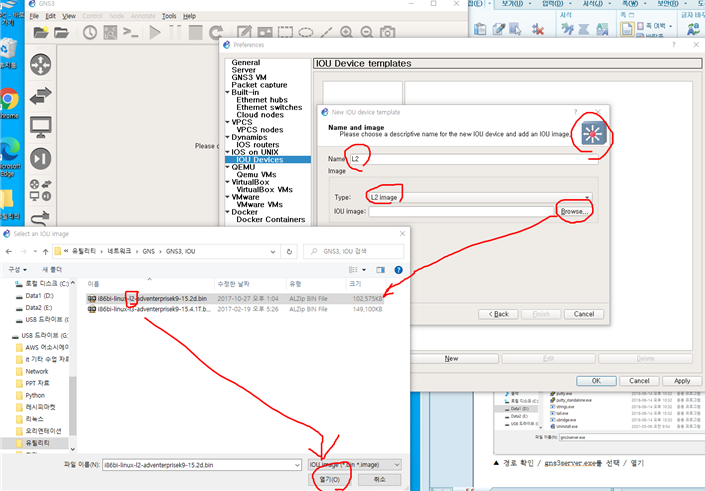This screenshot has height=491, width=705.
Task: Click the show interface labels icon in GNS3 toolbar
Action: pyautogui.click(x=110, y=32)
